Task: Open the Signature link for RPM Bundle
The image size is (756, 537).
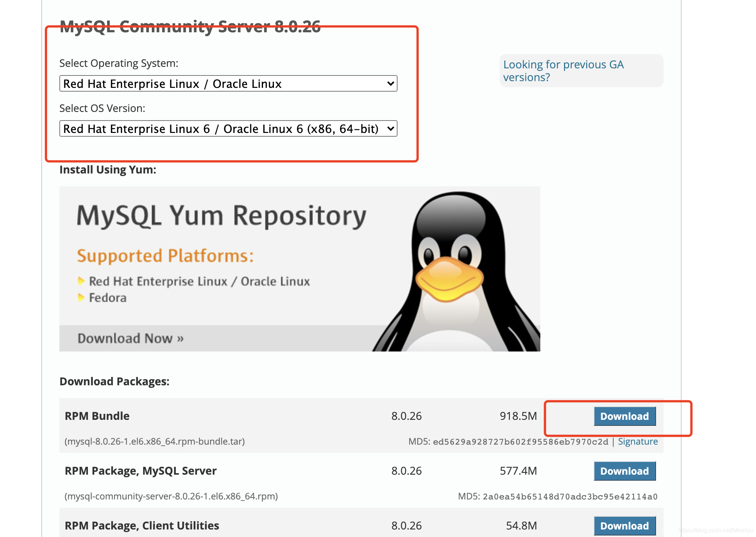Action: (x=638, y=442)
